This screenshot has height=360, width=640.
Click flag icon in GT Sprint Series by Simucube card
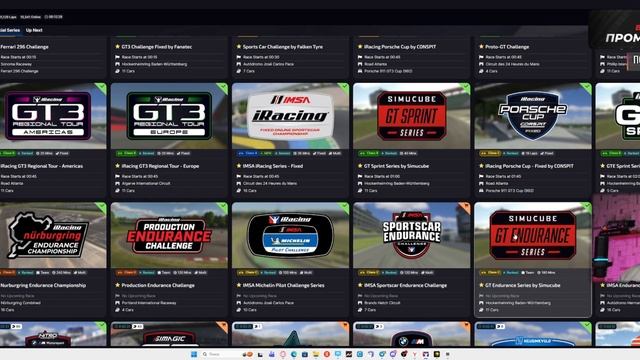click(x=360, y=176)
